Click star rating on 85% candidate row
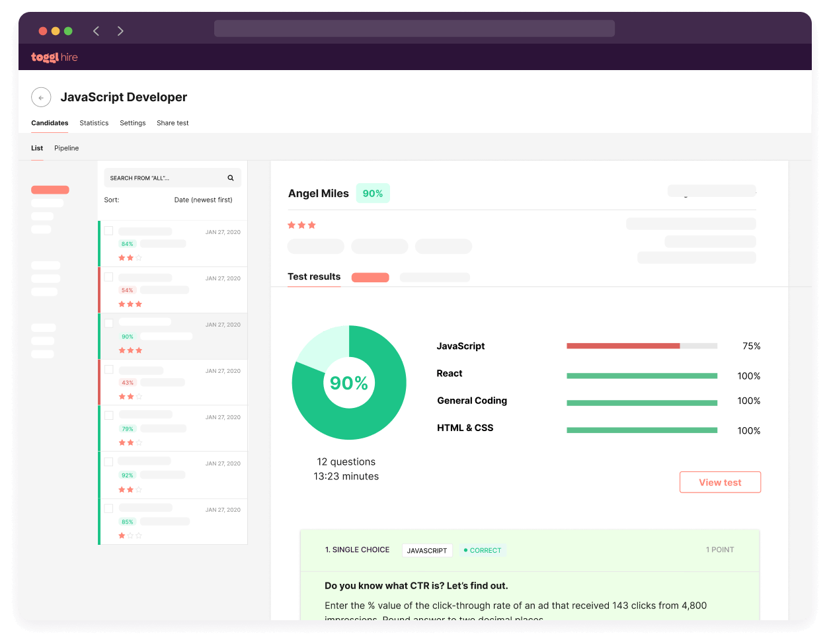Viewport: 829px width, 644px height. click(130, 536)
